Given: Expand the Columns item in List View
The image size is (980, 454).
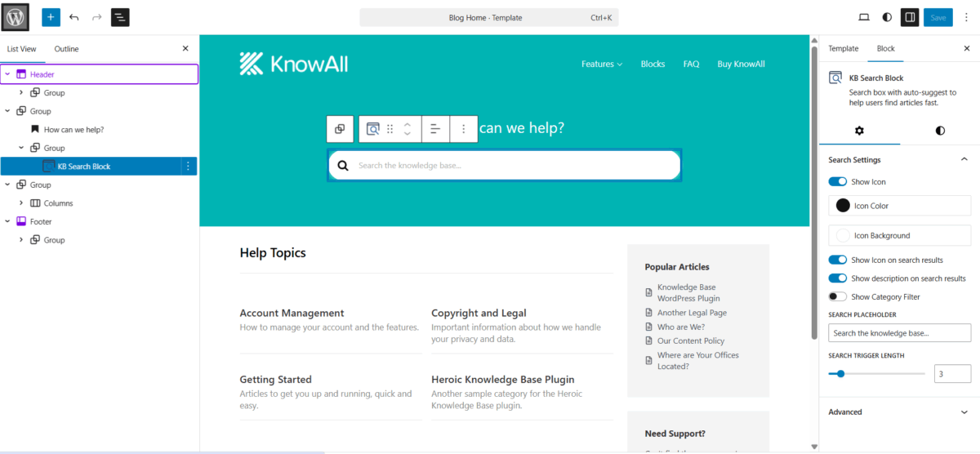Looking at the screenshot, I should (21, 203).
